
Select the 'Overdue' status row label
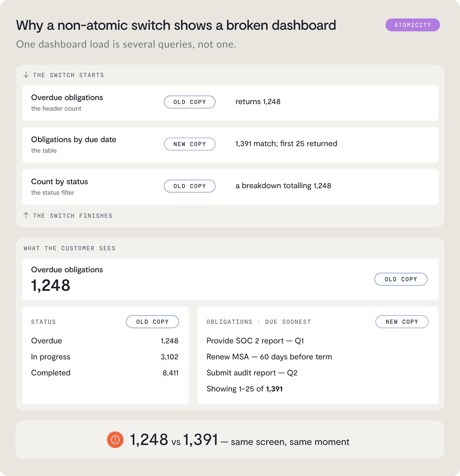pyautogui.click(x=46, y=341)
